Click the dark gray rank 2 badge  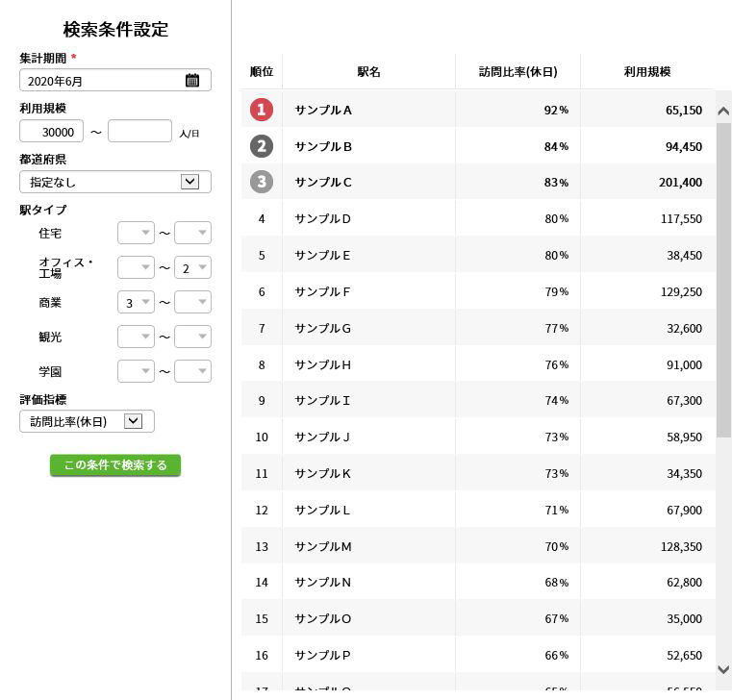262,146
